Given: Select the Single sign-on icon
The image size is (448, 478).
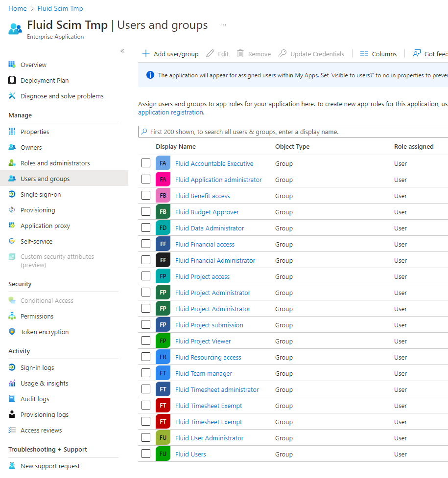Looking at the screenshot, I should pos(12,194).
